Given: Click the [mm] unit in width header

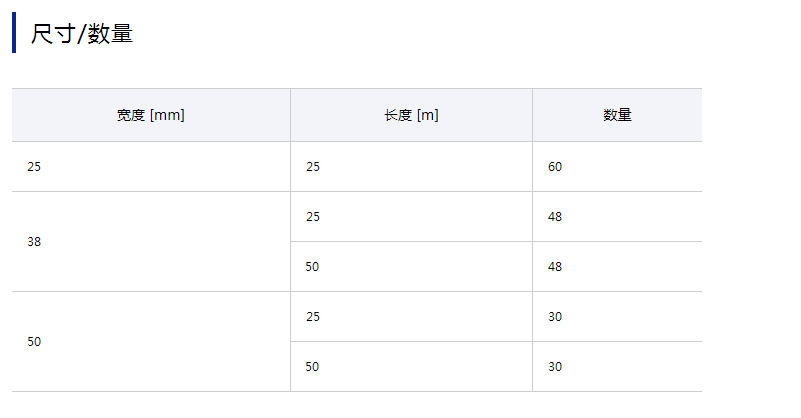Looking at the screenshot, I should [x=167, y=115].
